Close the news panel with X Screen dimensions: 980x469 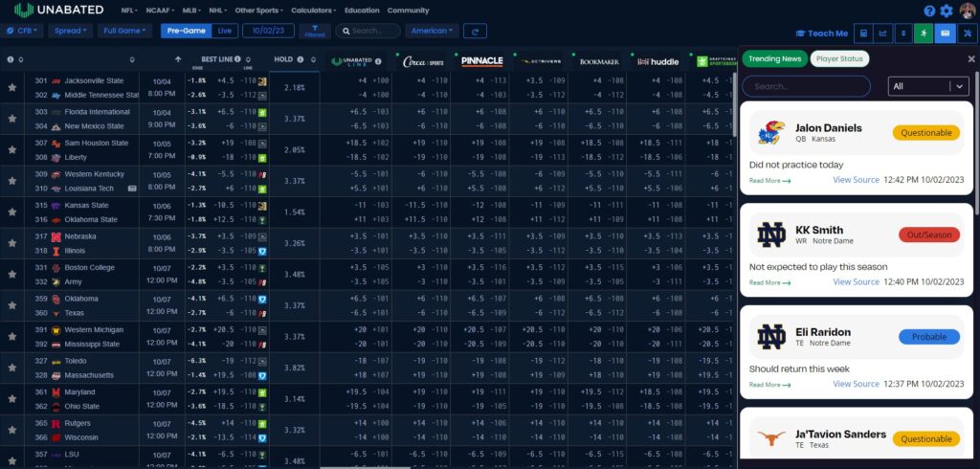971,58
